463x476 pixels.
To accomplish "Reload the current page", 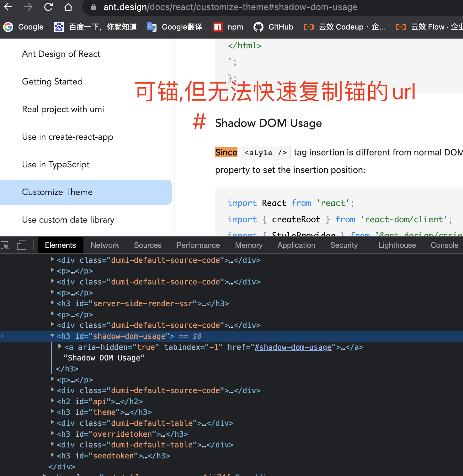I will click(x=48, y=7).
